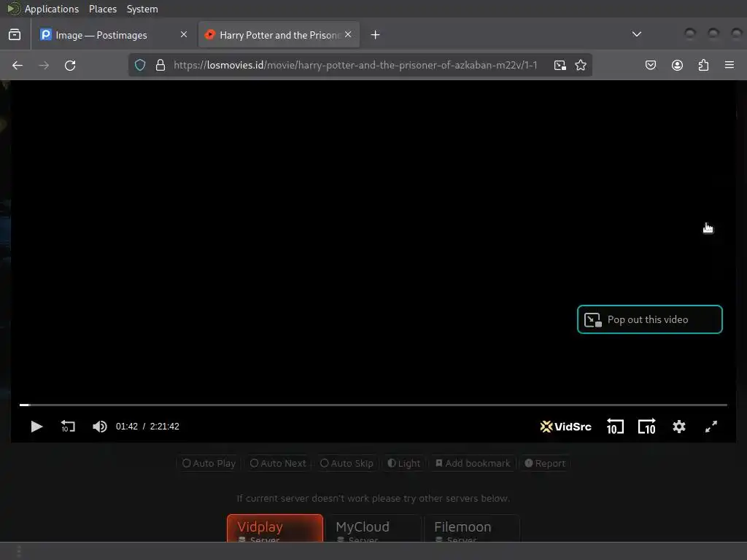
Task: Open Firefox account menu
Action: pos(677,65)
